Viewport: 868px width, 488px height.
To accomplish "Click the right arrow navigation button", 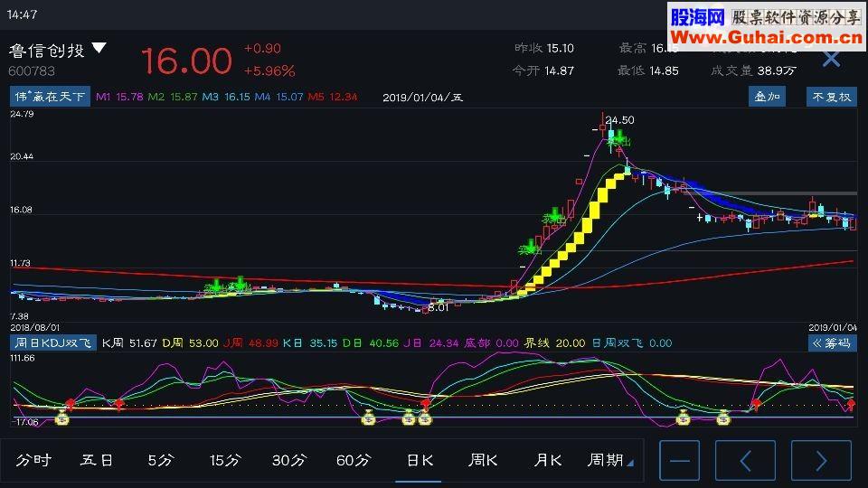I will click(x=821, y=460).
